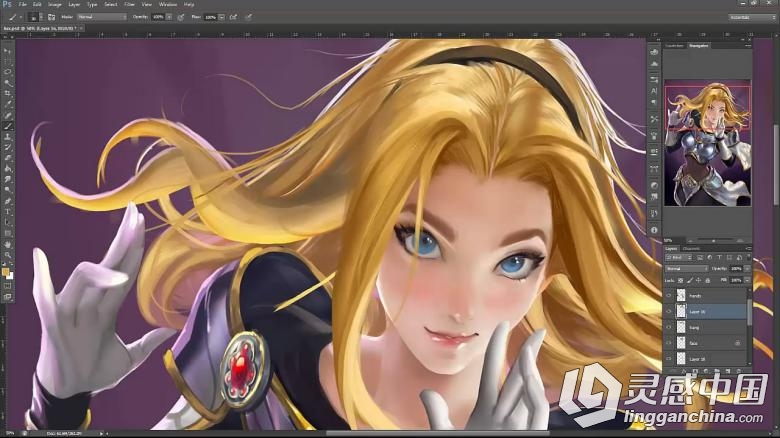The width and height of the screenshot is (780, 438).
Task: Toggle lock transparent pixels
Action: [681, 280]
